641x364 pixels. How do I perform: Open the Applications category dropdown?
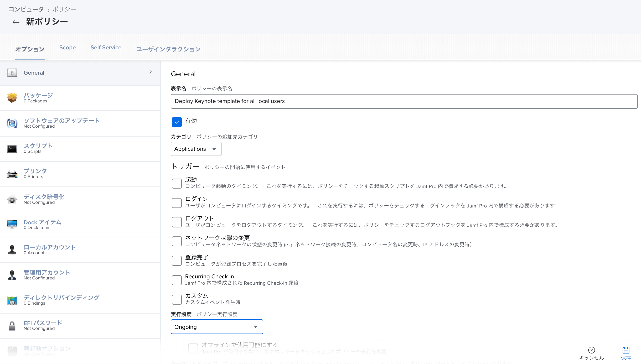tap(196, 149)
